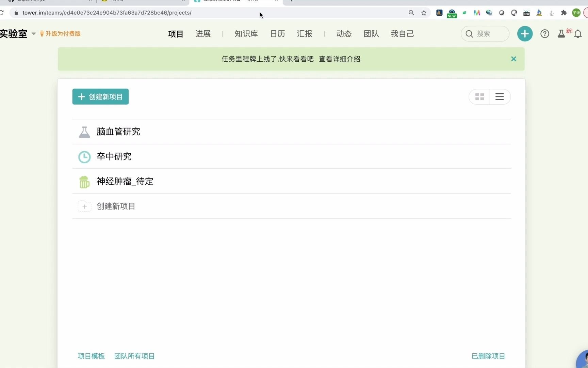Open the 团队 tab
Image resolution: width=588 pixels, height=368 pixels.
click(371, 34)
